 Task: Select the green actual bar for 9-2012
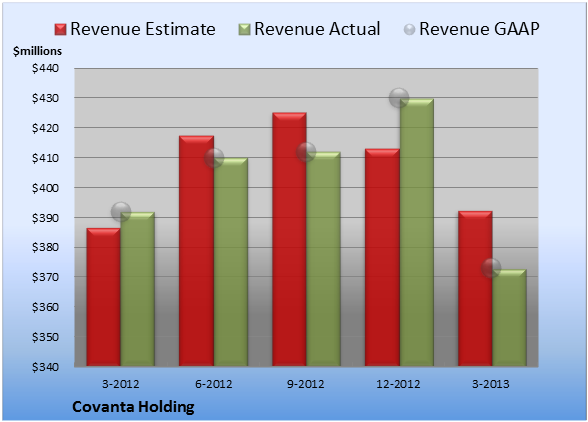pos(323,259)
